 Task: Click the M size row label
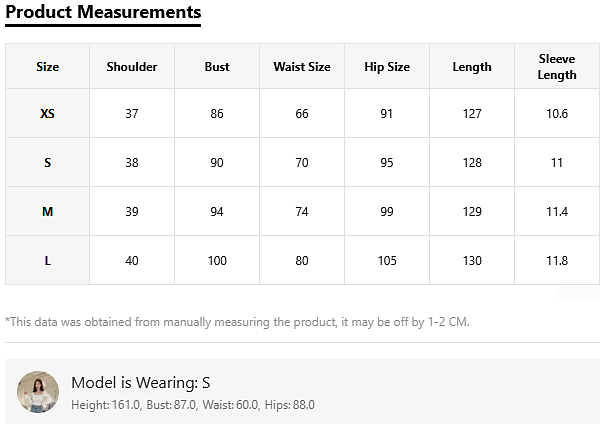point(47,212)
